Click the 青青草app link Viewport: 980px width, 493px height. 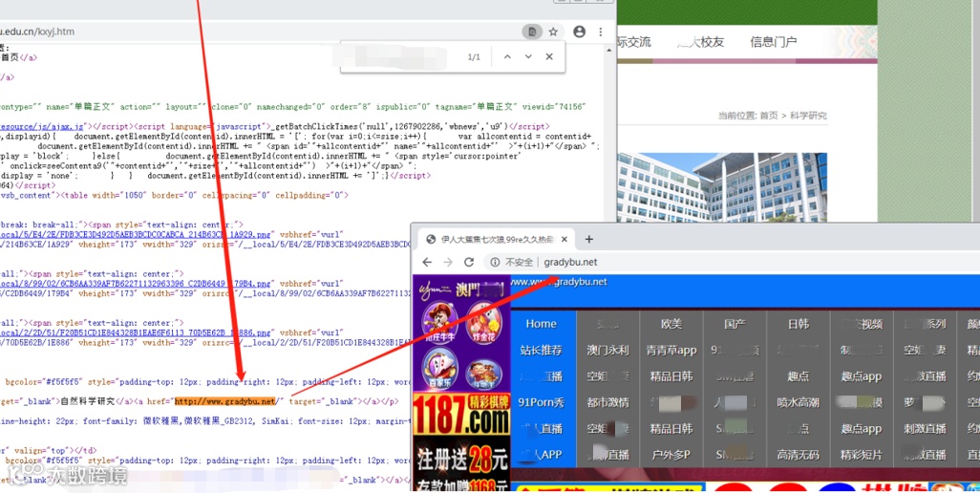click(671, 350)
